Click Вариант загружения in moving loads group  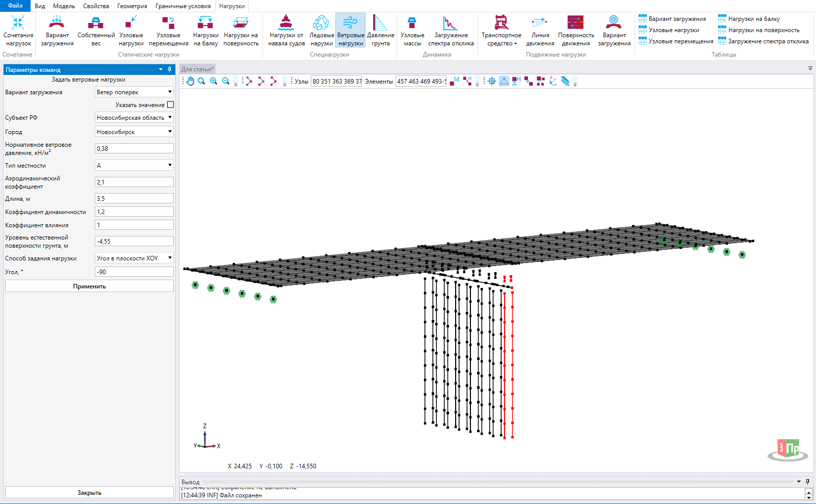click(x=614, y=31)
